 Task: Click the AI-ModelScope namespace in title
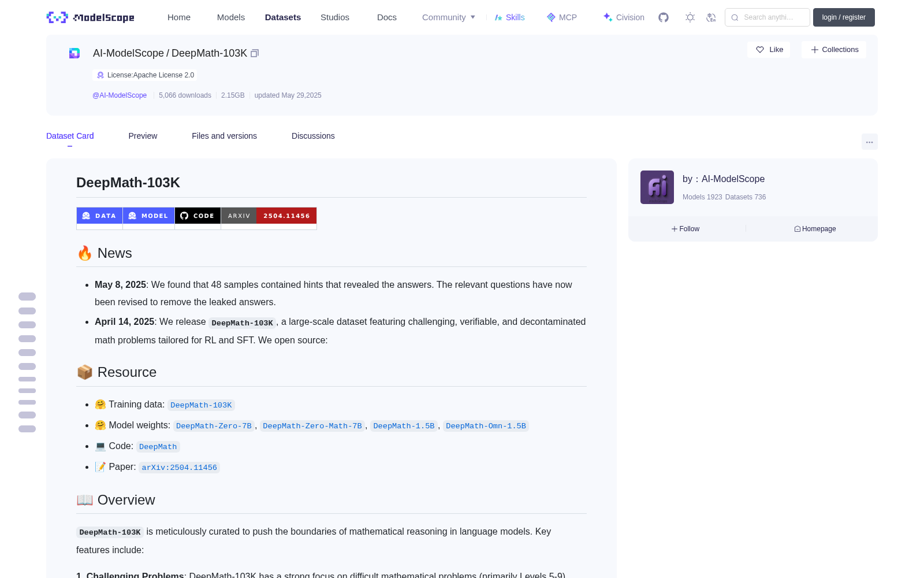coord(128,53)
